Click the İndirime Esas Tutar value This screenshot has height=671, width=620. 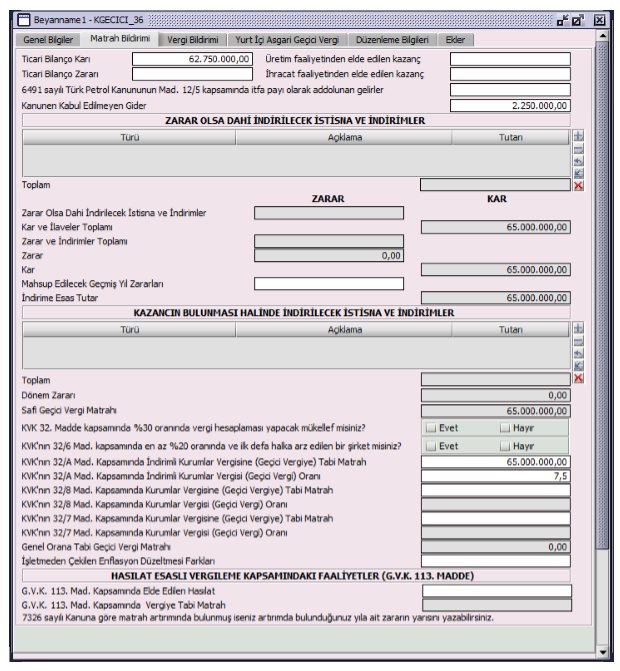[495, 298]
